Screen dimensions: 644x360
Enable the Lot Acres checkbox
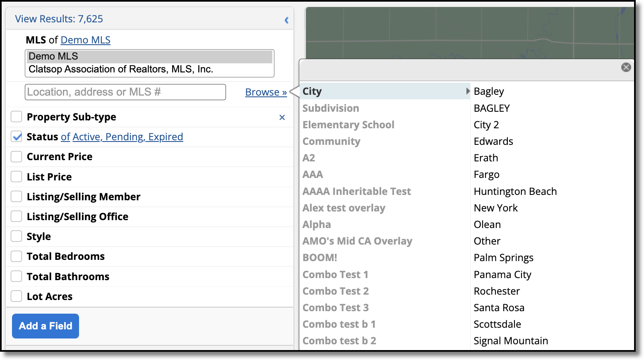pos(17,296)
